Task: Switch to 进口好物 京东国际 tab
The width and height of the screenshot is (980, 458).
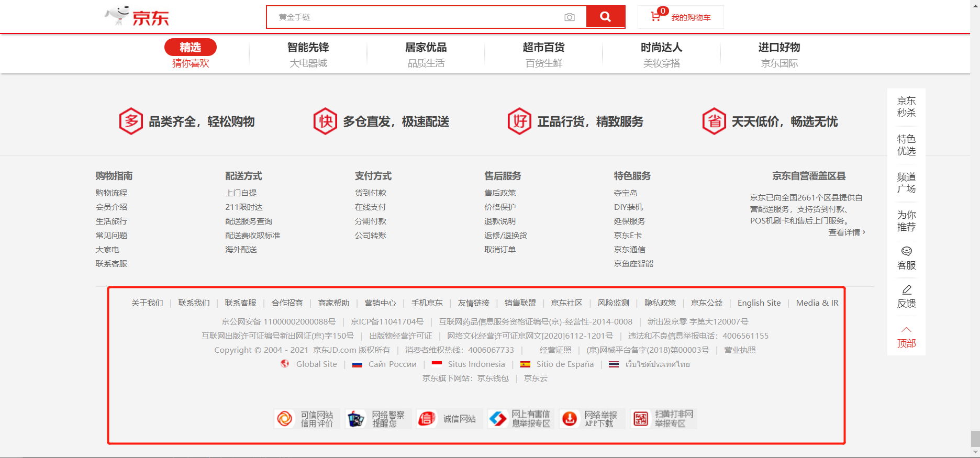Action: point(779,54)
